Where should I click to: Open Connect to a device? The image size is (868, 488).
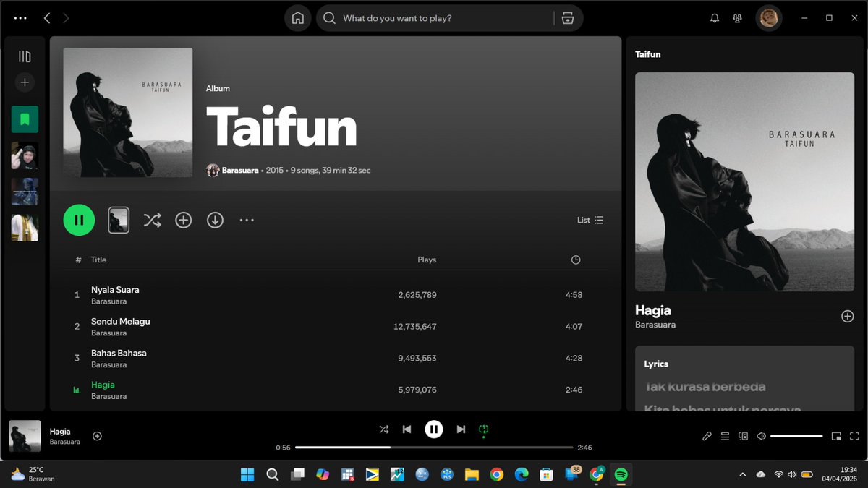pyautogui.click(x=743, y=436)
